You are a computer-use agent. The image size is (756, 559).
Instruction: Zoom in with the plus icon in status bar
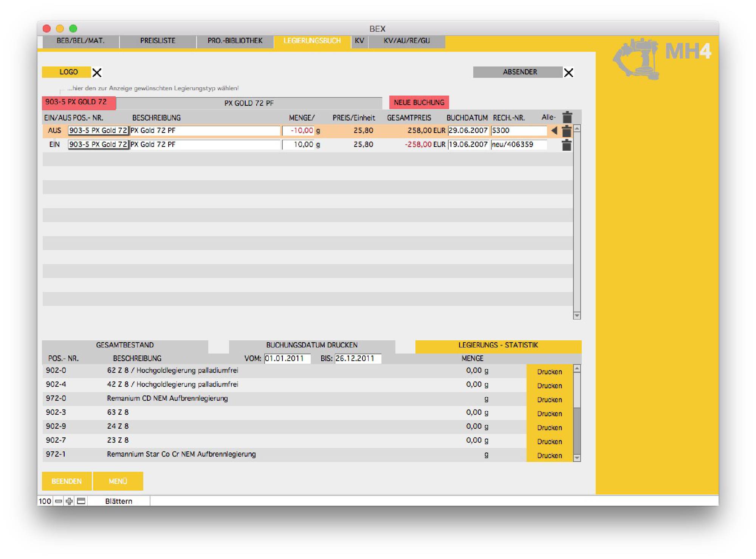click(x=69, y=501)
